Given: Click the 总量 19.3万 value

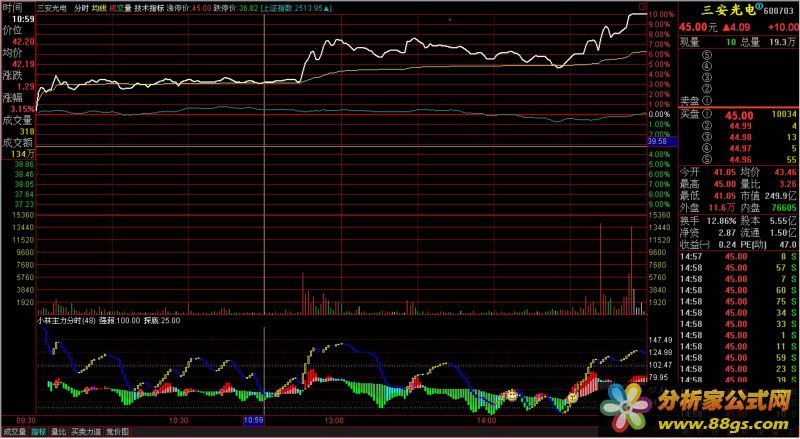Looking at the screenshot, I should tap(784, 43).
